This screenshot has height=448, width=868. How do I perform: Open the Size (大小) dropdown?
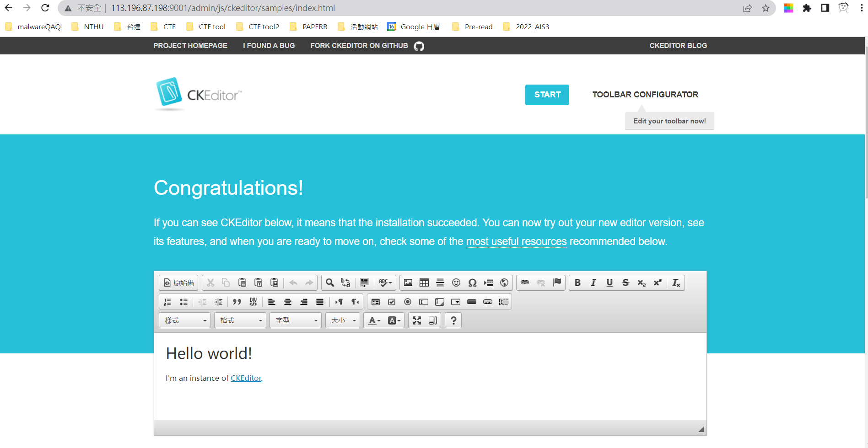click(x=343, y=320)
